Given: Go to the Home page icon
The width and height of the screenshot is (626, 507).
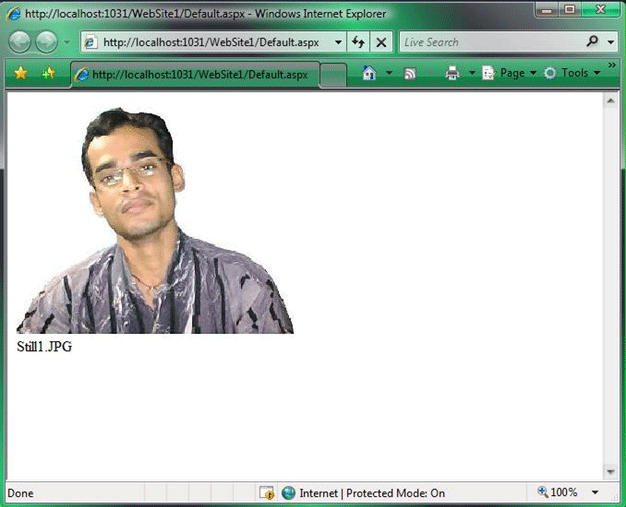Looking at the screenshot, I should [x=369, y=73].
